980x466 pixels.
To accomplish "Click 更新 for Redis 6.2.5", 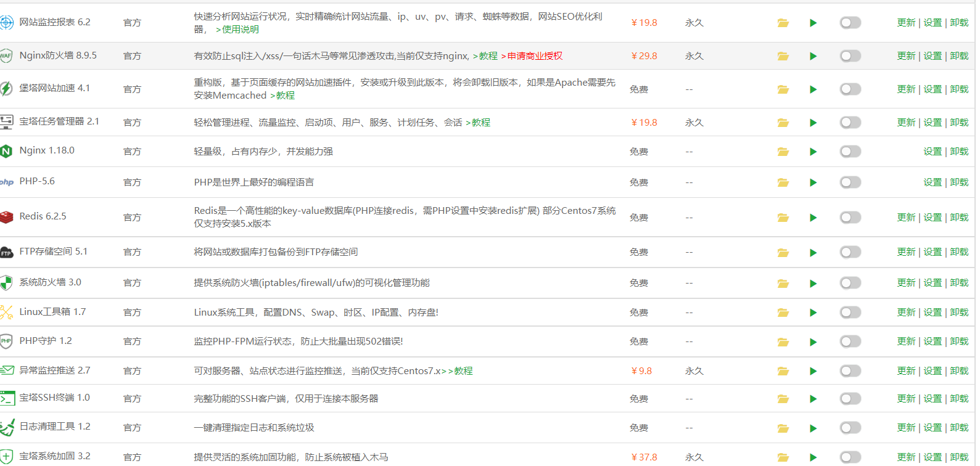I will 906,218.
